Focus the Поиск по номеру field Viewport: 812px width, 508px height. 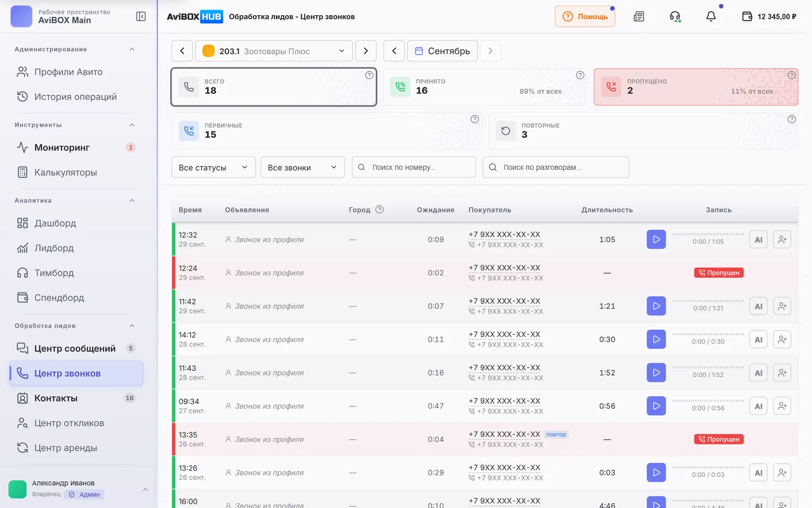pos(414,167)
